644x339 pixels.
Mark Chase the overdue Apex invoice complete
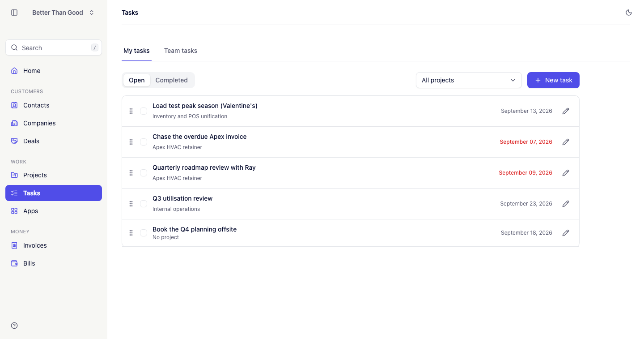(144, 142)
